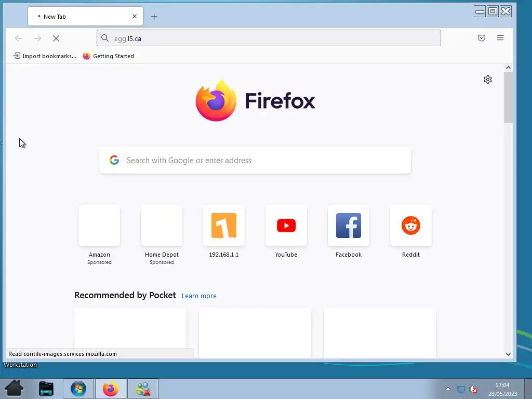
Task: Close the New Tab tab
Action: (135, 16)
